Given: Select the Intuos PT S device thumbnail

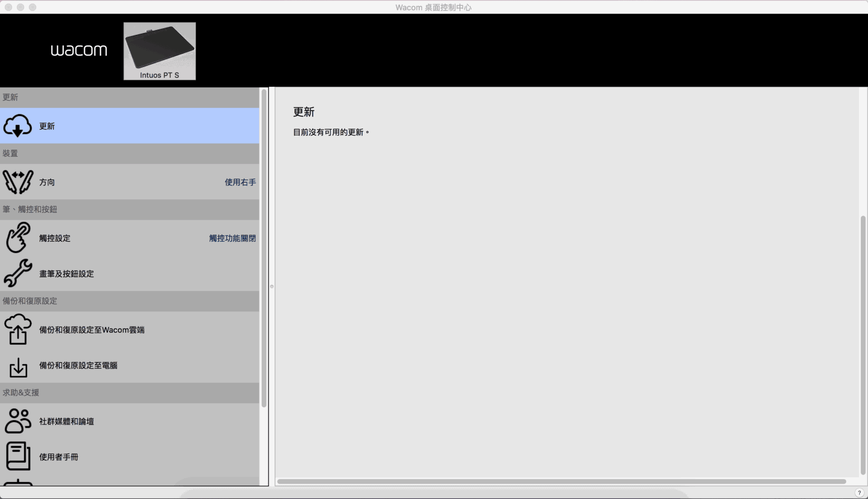Looking at the screenshot, I should pyautogui.click(x=160, y=51).
